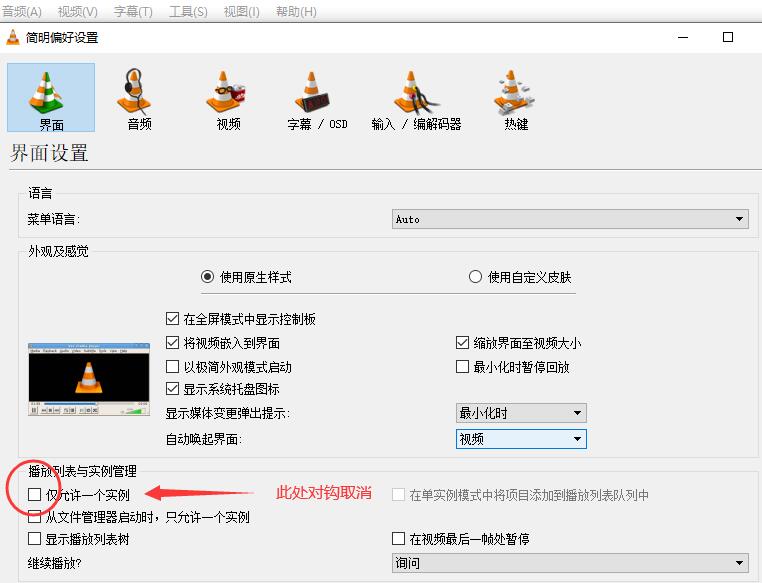Click the 界面设置 heading text
Viewport: 762px width, 583px height.
49,153
